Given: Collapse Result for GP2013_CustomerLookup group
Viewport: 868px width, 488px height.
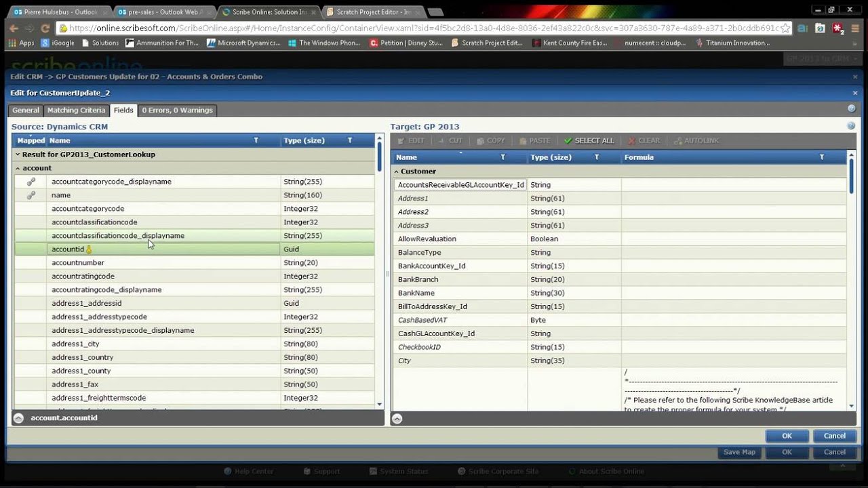Looking at the screenshot, I should [x=18, y=155].
